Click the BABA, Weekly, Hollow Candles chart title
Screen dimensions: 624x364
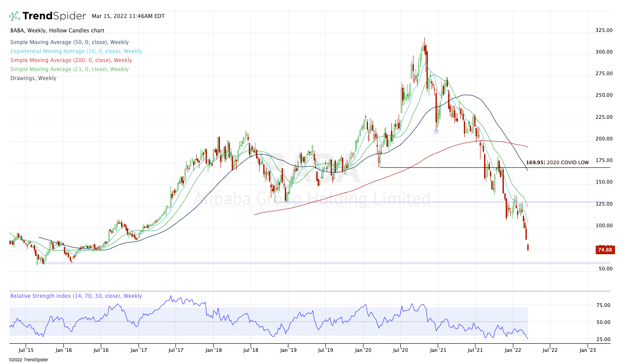(x=57, y=31)
